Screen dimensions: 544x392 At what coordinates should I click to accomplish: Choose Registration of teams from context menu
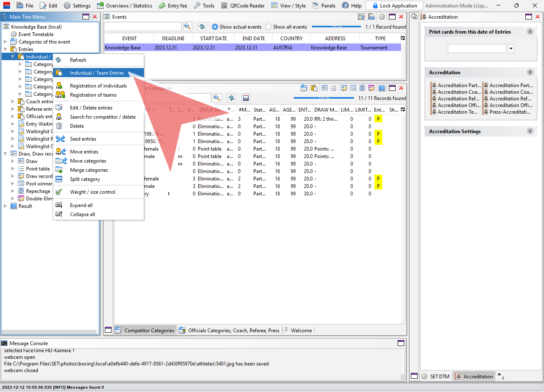click(x=93, y=95)
